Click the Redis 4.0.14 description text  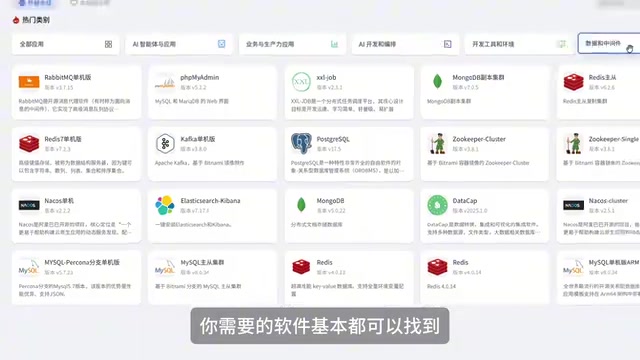click(441, 287)
